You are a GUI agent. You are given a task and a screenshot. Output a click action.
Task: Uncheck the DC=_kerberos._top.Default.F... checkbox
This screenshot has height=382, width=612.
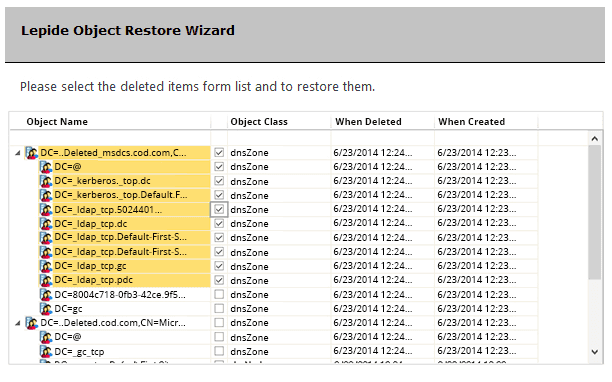(x=219, y=195)
